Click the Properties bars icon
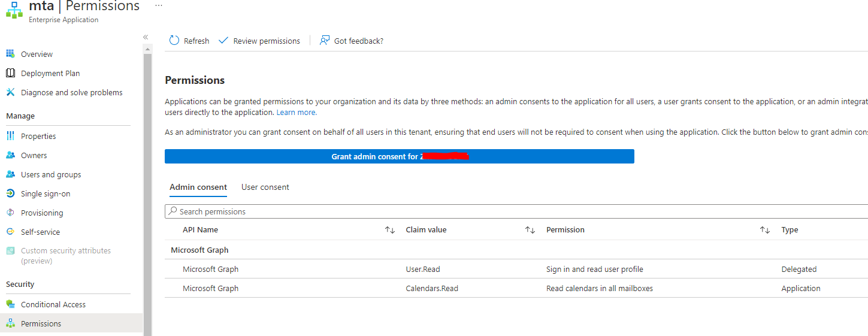Screen dimensions: 868x336 (10, 136)
